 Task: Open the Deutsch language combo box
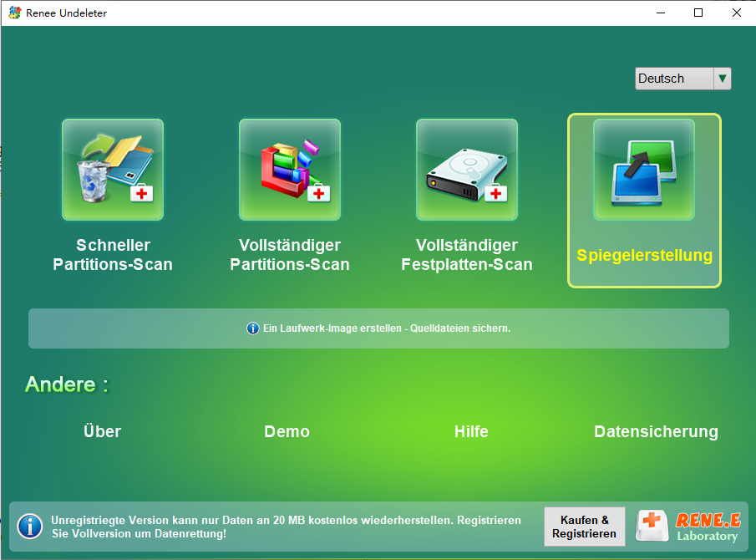[682, 79]
